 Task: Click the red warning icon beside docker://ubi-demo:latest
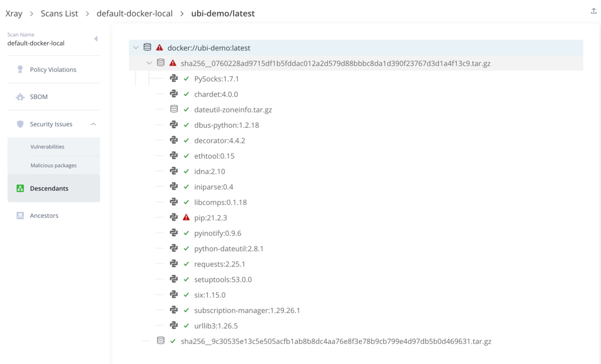tap(159, 48)
